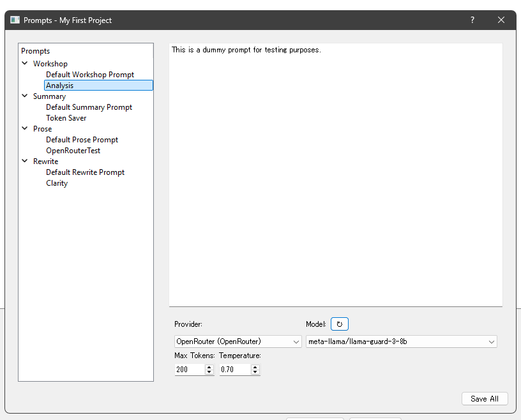The width and height of the screenshot is (521, 420).
Task: Select the Clarity prompt
Action: pos(57,183)
